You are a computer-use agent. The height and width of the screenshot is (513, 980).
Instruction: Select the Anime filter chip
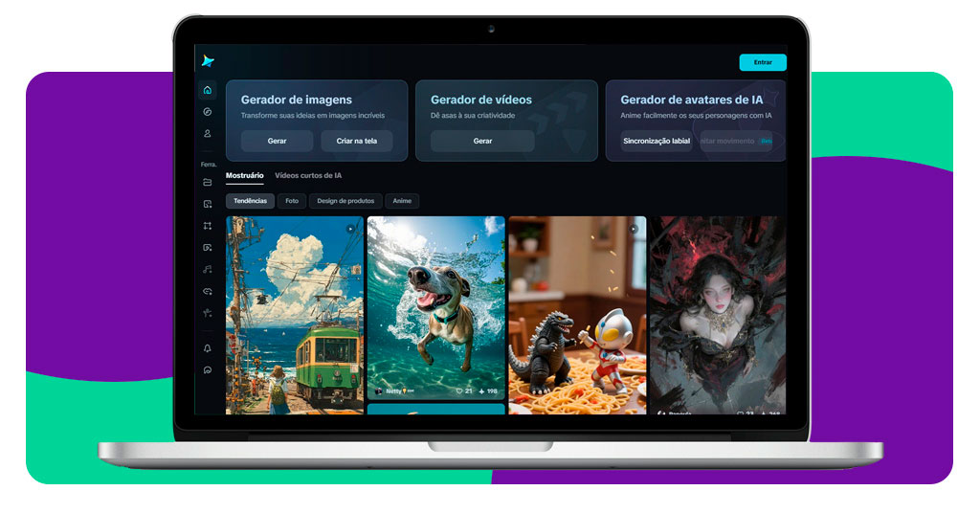[x=402, y=201]
